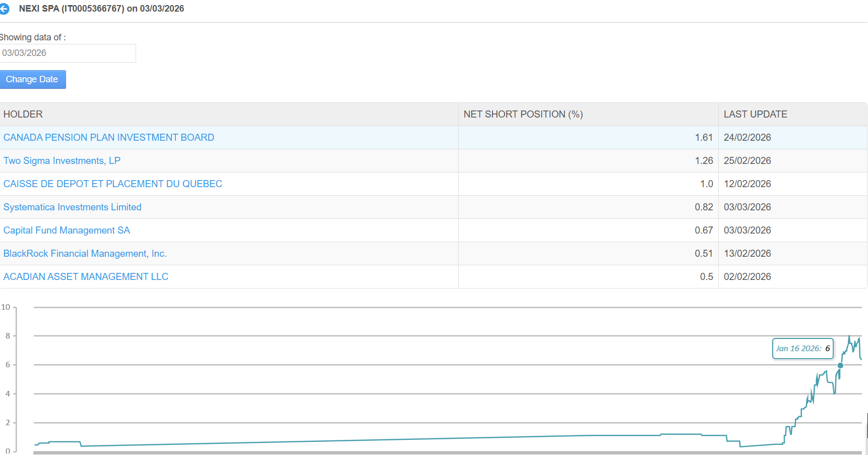Image resolution: width=868 pixels, height=455 pixels.
Task: Open ACADIAN ASSET MANAGEMENT LLC link
Action: coord(86,277)
